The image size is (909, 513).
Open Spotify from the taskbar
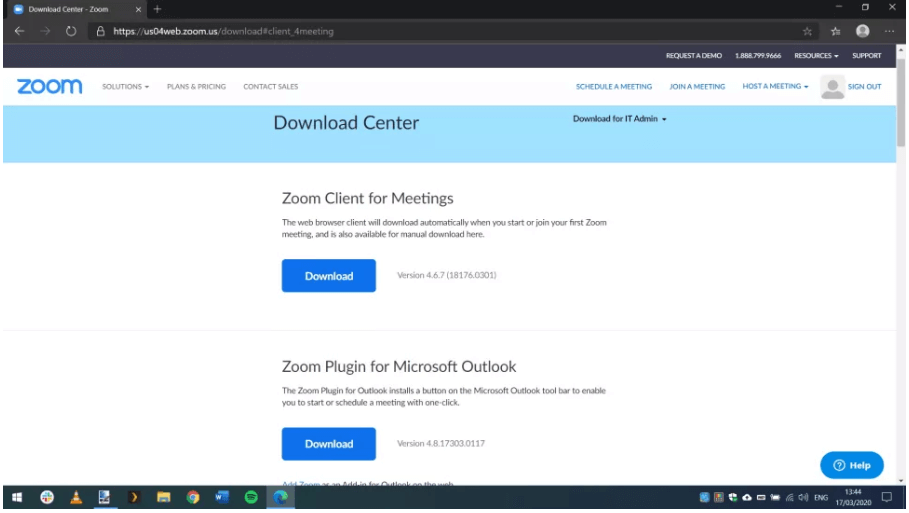(x=251, y=497)
